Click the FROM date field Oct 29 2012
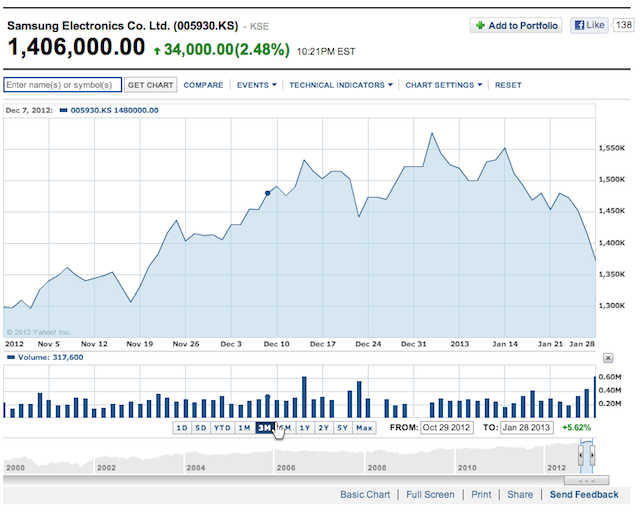Screen dimensions: 640x512 (447, 427)
